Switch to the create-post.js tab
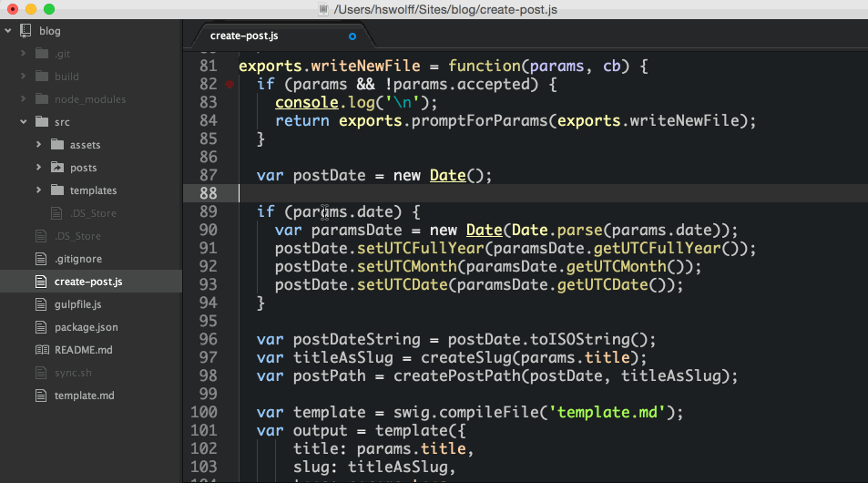 pyautogui.click(x=244, y=36)
